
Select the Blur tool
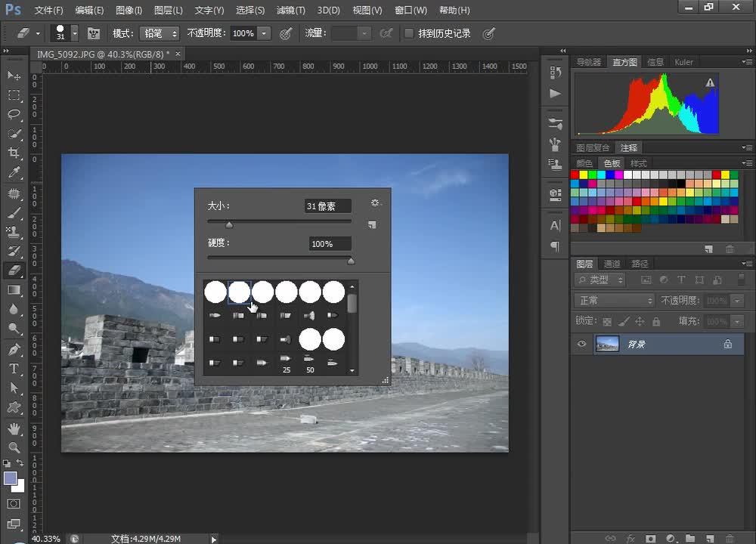[14, 309]
